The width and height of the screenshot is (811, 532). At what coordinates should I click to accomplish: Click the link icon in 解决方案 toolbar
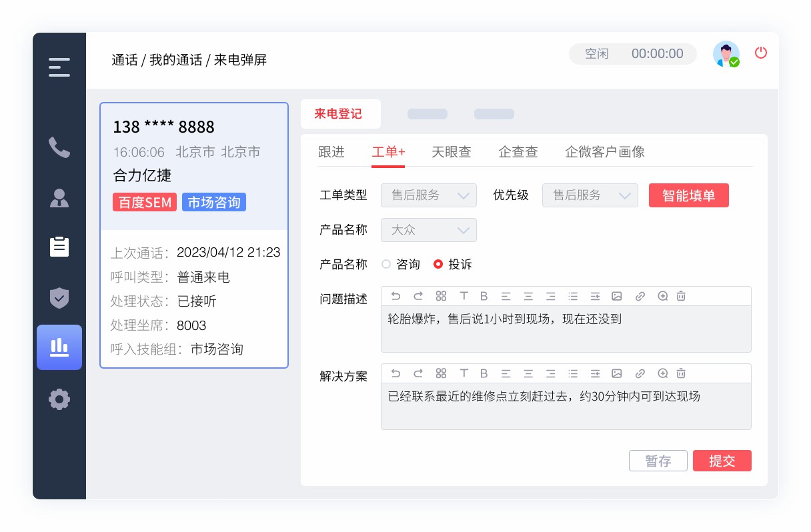point(640,373)
